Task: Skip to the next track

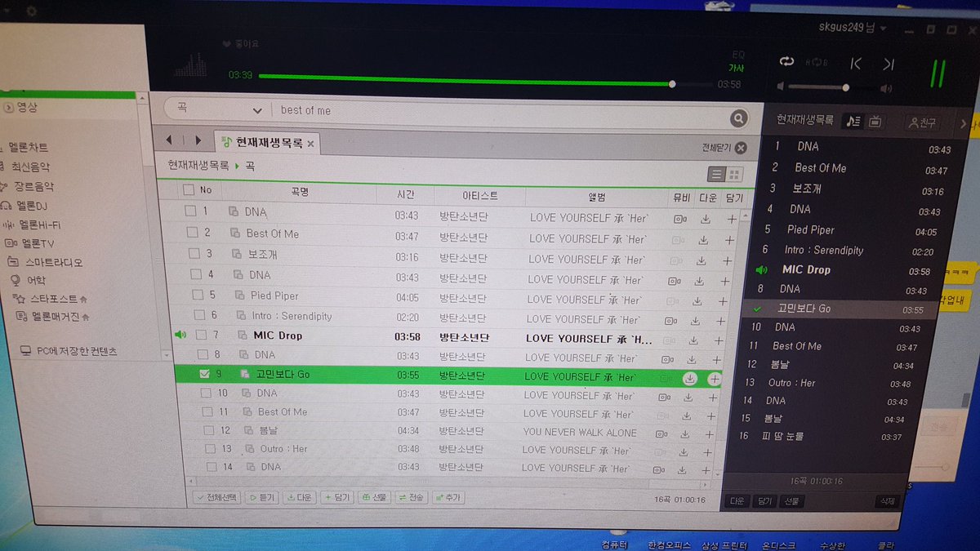Action: click(889, 64)
